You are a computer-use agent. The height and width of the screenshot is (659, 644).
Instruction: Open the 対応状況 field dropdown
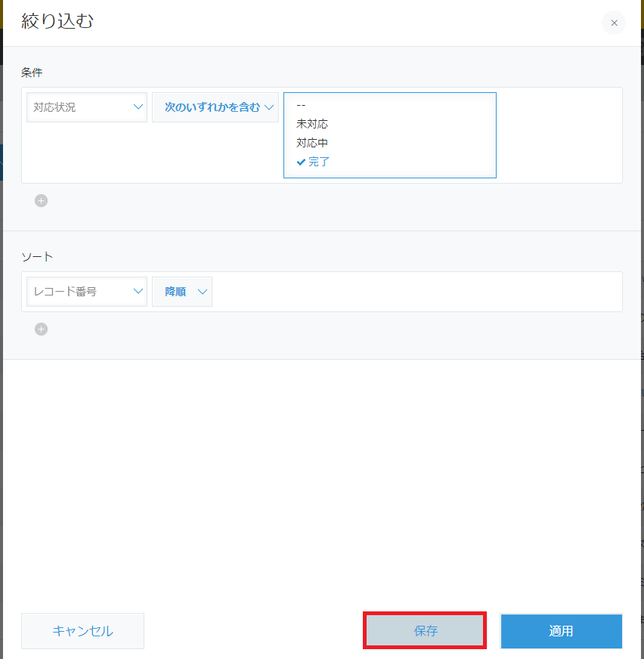tap(87, 107)
